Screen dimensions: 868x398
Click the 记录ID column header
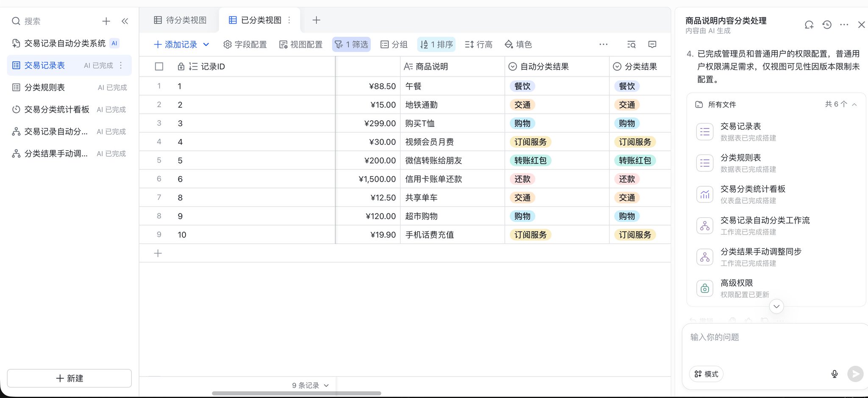coord(237,66)
